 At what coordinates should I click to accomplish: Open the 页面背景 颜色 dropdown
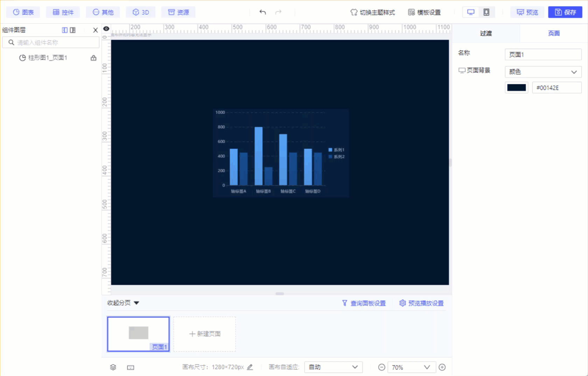pyautogui.click(x=543, y=72)
